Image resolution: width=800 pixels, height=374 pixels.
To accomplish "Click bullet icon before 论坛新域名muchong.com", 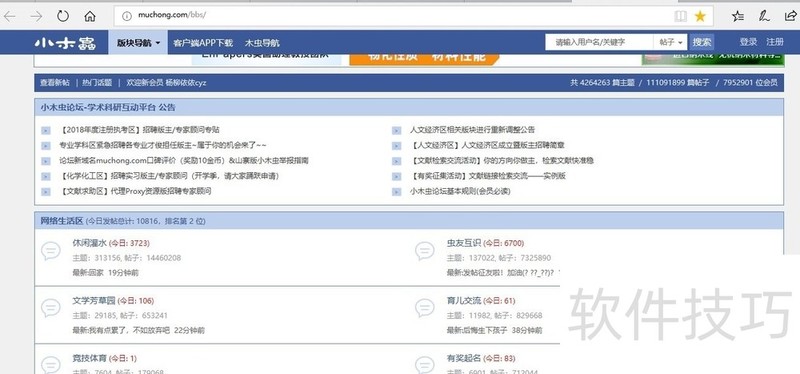I will (46, 162).
